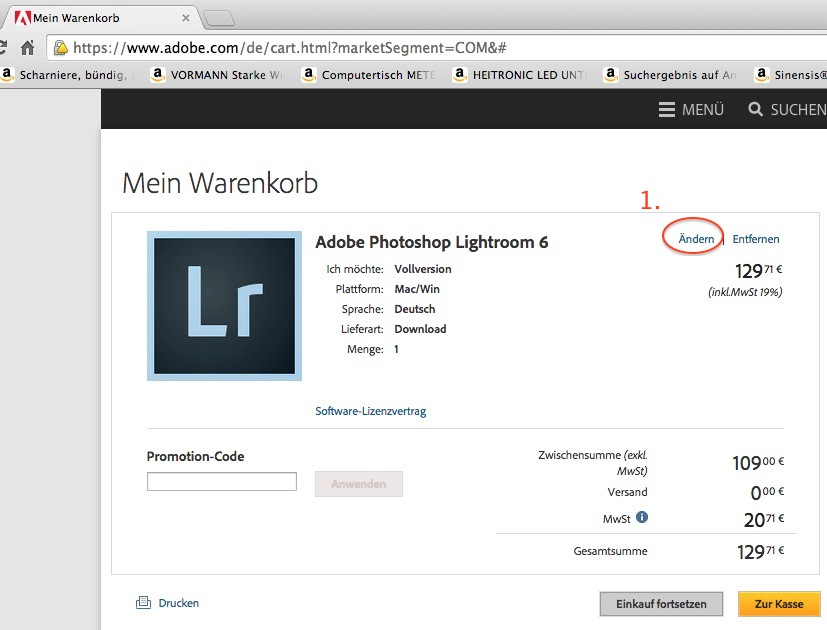Viewport: 827px width, 630px height.
Task: Open the VORMANN Starke bookmark
Action: [217, 75]
